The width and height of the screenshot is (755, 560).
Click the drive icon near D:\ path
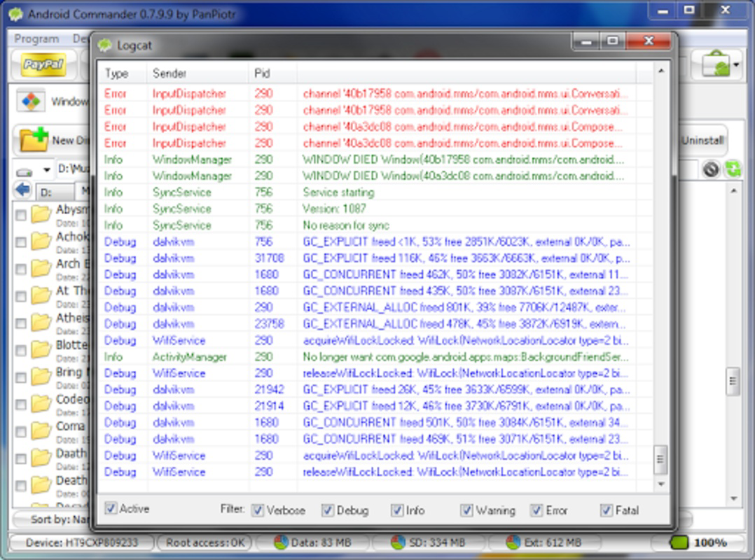pyautogui.click(x=25, y=171)
